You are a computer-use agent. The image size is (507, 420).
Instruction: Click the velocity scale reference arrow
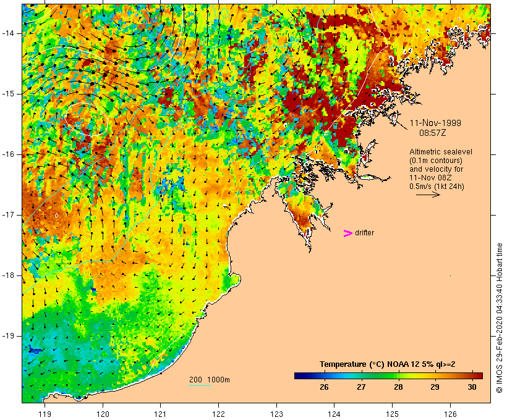pyautogui.click(x=428, y=195)
